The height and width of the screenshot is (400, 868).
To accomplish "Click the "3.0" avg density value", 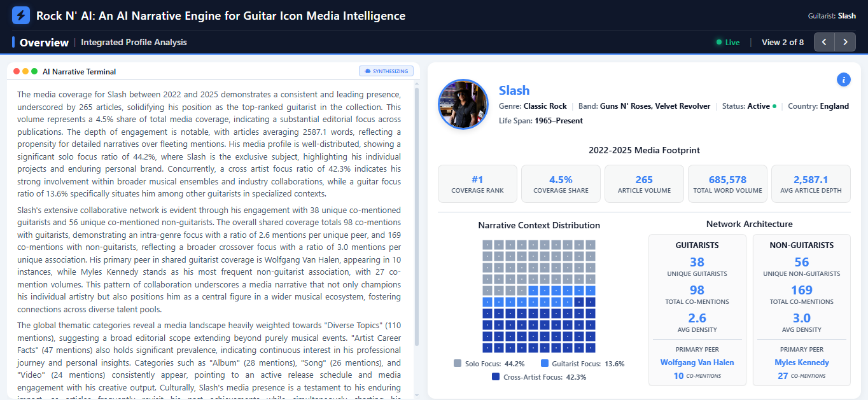I will [802, 318].
